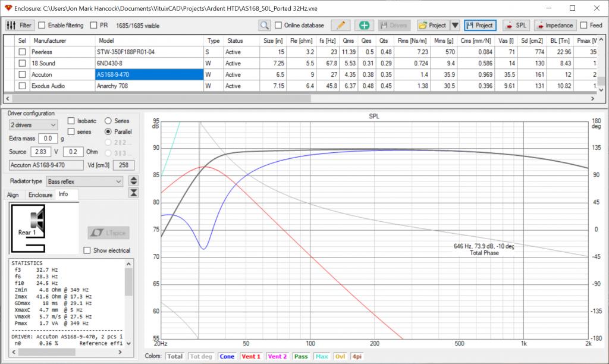609x364 pixels.
Task: Click the Vent 2 trace color swatch
Action: click(277, 356)
